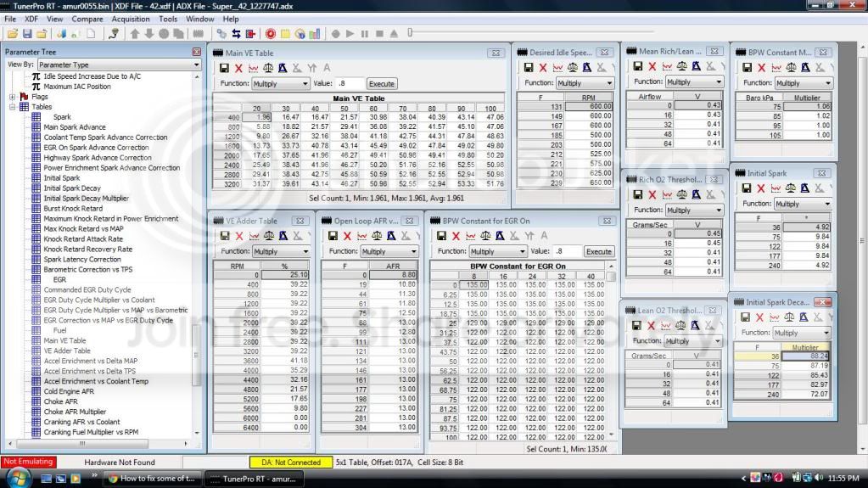Click the pause button in acquisition toolbar

(364, 34)
